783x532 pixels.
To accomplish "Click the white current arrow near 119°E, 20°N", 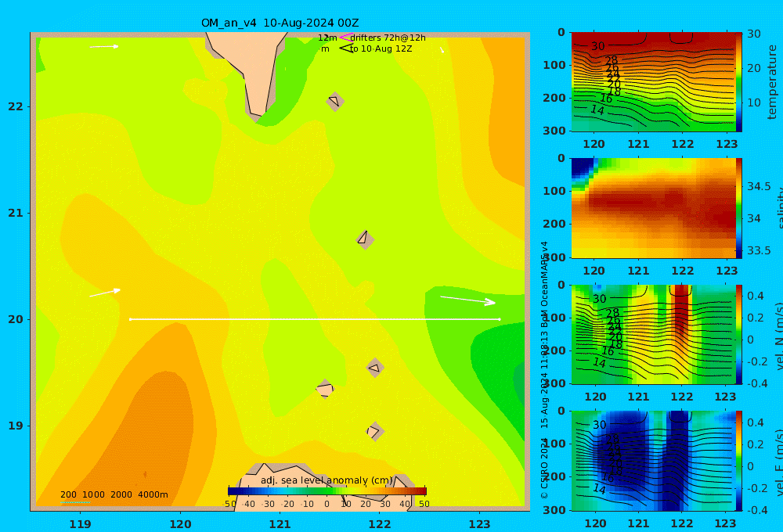I will [105, 293].
